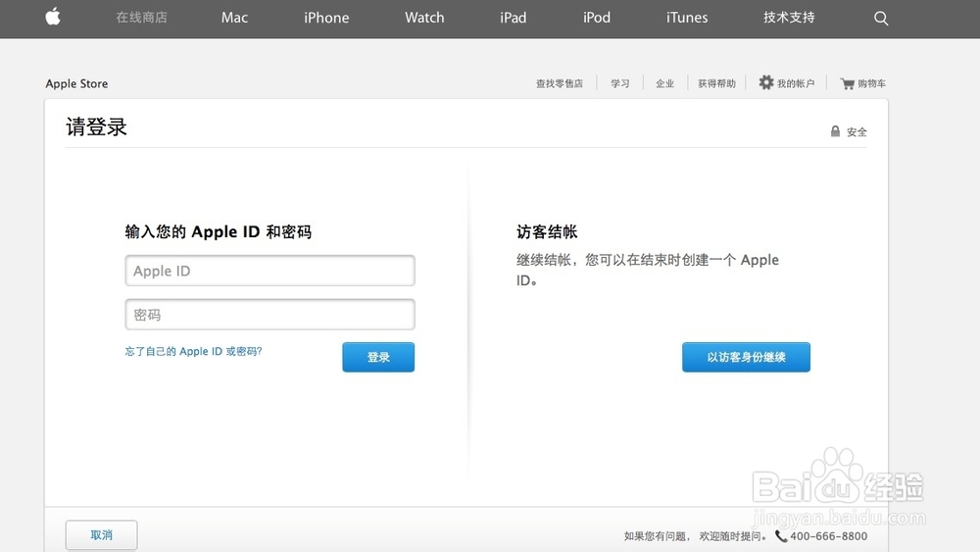Viewport: 980px width, 552px height.
Task: Click the 继续结帐 description text
Action: pos(648,270)
